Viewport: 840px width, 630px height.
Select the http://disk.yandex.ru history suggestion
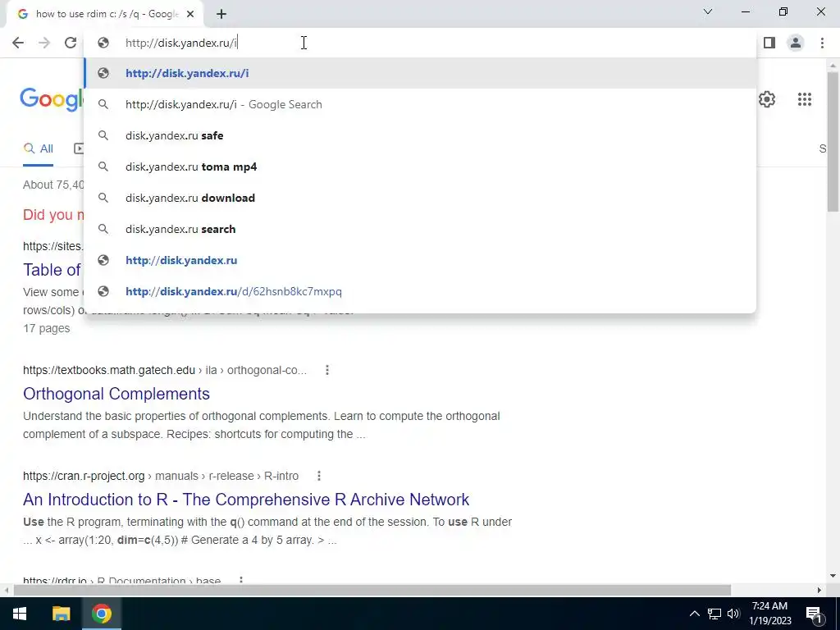coord(421,260)
